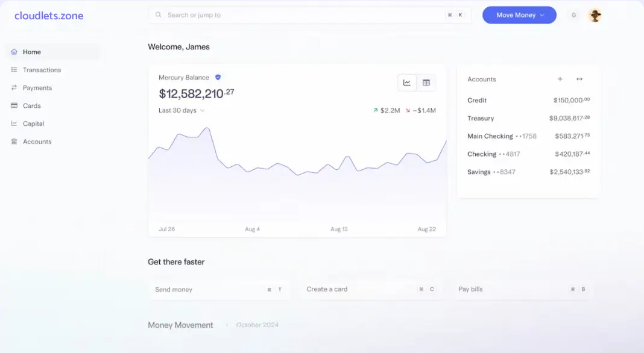The height and width of the screenshot is (353, 644).
Task: Click the magnifier icon in search bar
Action: tap(159, 15)
